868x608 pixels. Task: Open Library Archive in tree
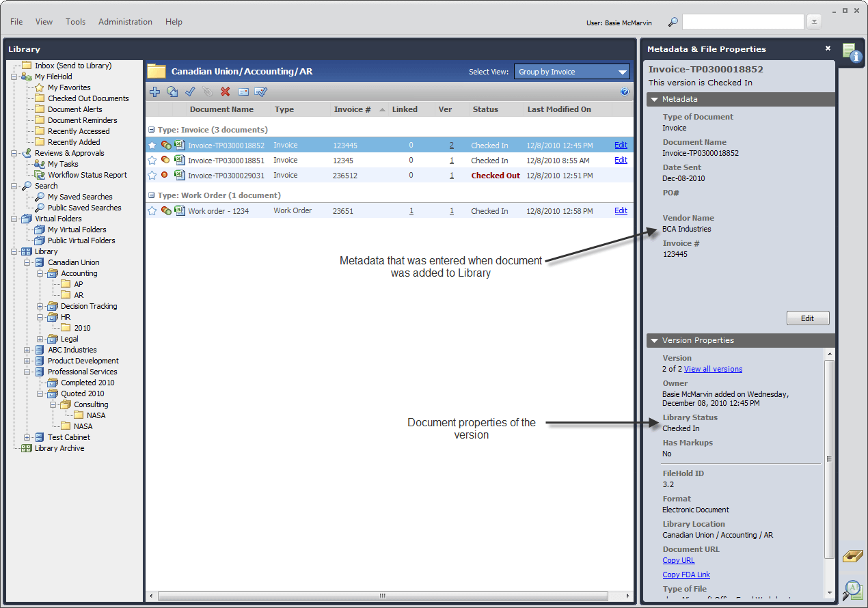click(59, 448)
